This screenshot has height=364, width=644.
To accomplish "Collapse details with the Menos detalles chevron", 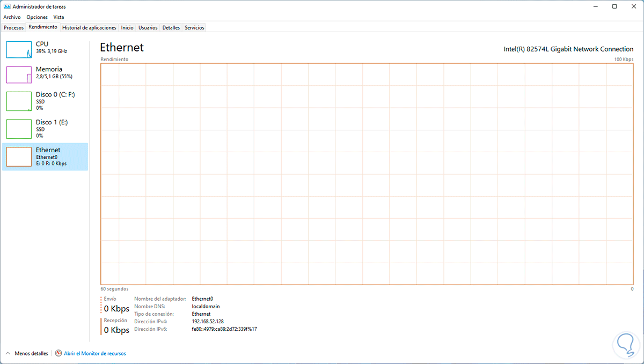I will (8, 353).
